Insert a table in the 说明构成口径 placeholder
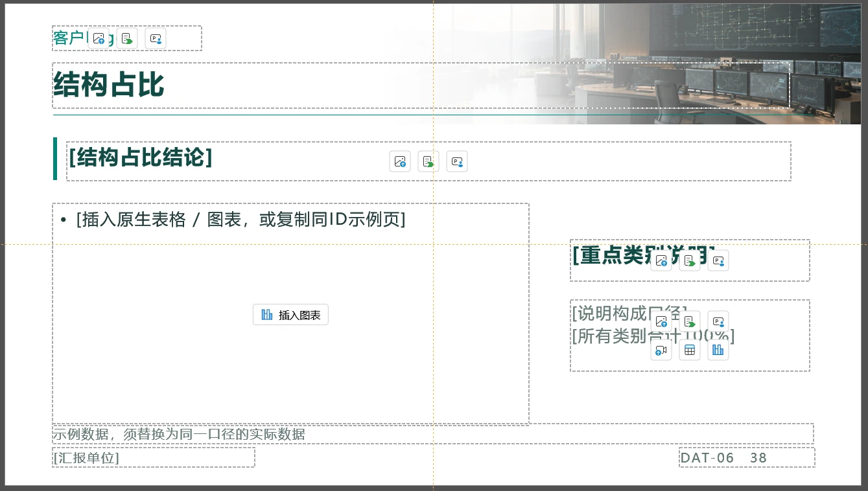The image size is (868, 491). coord(690,350)
